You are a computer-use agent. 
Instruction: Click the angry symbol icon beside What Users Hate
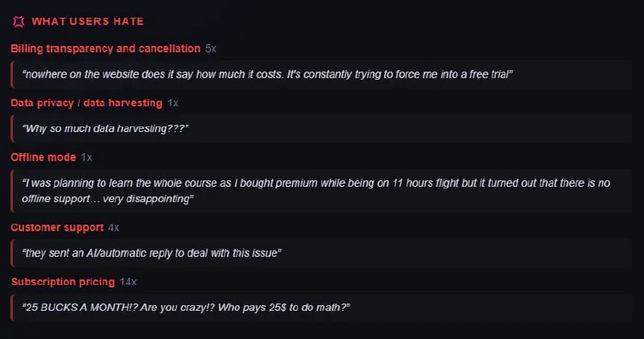point(19,22)
